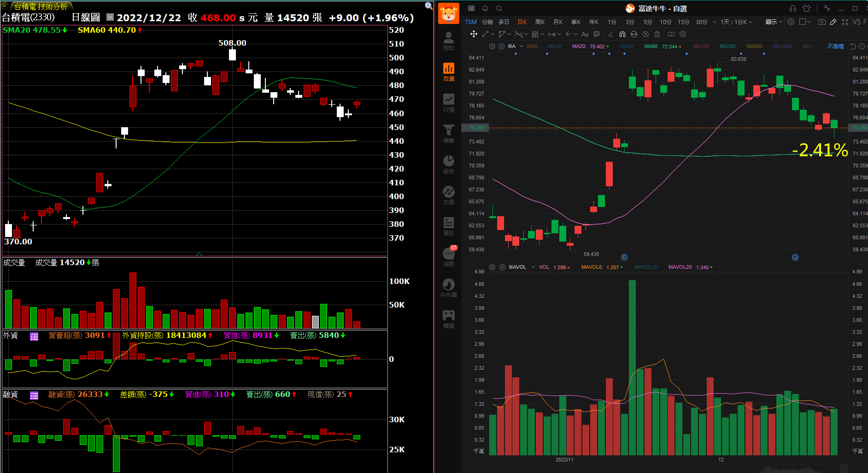Open the 融資 purple list icon

(34, 395)
